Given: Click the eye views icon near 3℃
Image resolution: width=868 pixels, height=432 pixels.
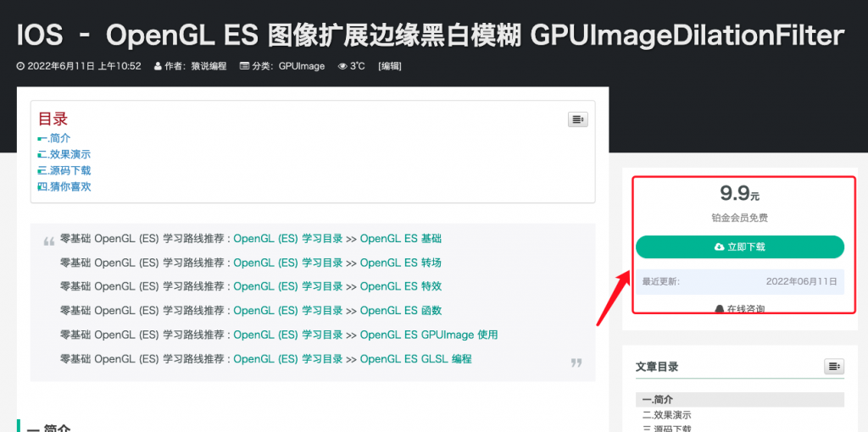Looking at the screenshot, I should (x=342, y=66).
